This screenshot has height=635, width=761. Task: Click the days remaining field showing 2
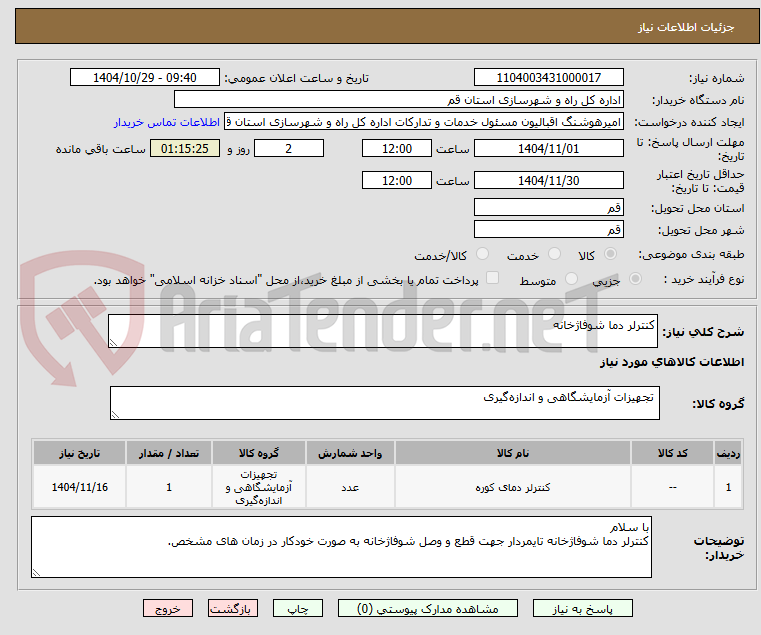[289, 148]
